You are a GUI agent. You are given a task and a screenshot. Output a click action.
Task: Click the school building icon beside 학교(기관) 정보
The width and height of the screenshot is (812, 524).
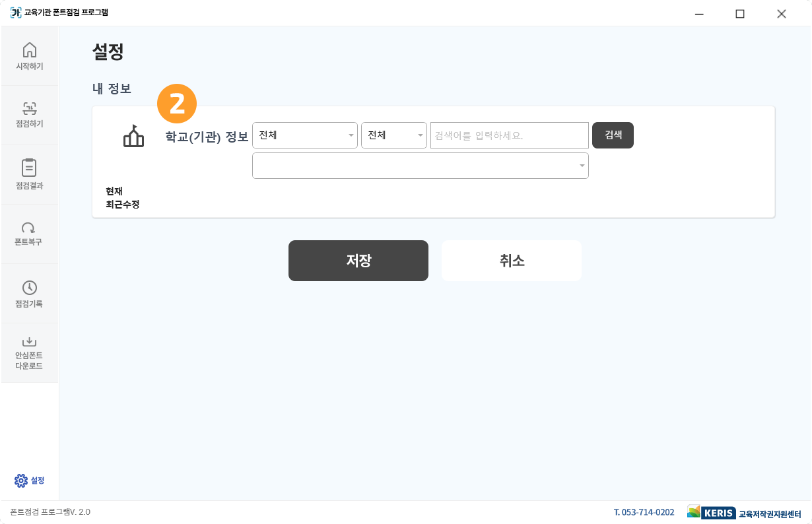tap(133, 135)
